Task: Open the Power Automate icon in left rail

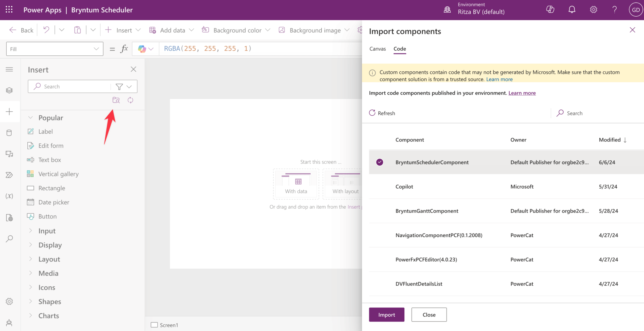Action: 9,175
